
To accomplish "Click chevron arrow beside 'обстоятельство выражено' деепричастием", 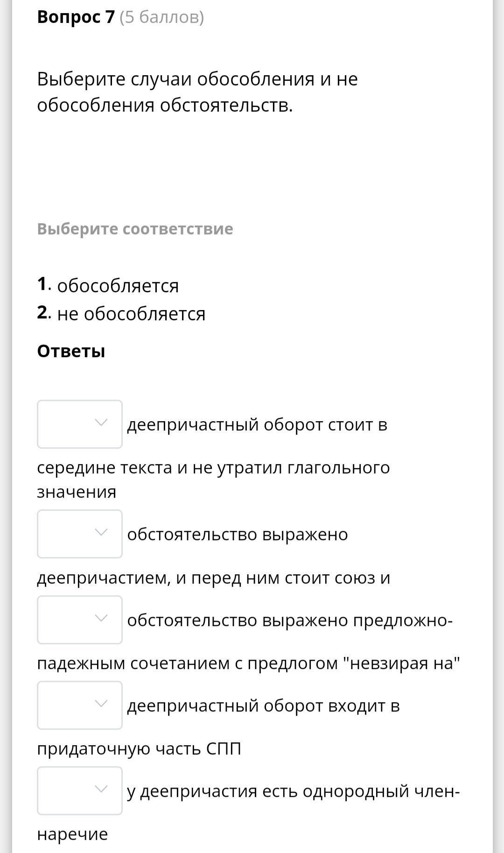I will point(101,532).
